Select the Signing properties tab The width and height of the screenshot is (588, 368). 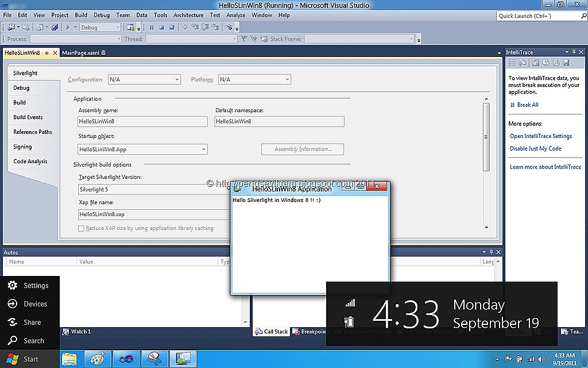point(22,147)
